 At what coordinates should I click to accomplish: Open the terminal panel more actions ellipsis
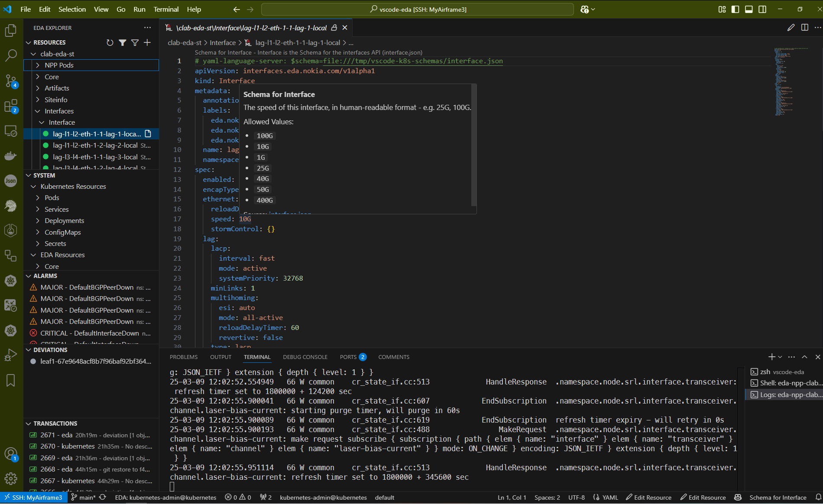(x=791, y=357)
